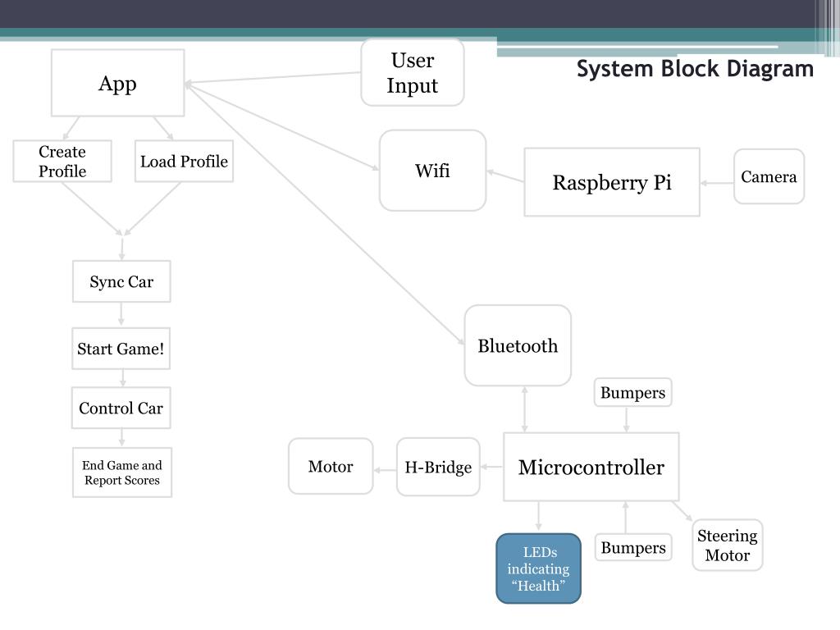Select the Sync Car step
Viewport: 840px width, 630px height.
(121, 281)
